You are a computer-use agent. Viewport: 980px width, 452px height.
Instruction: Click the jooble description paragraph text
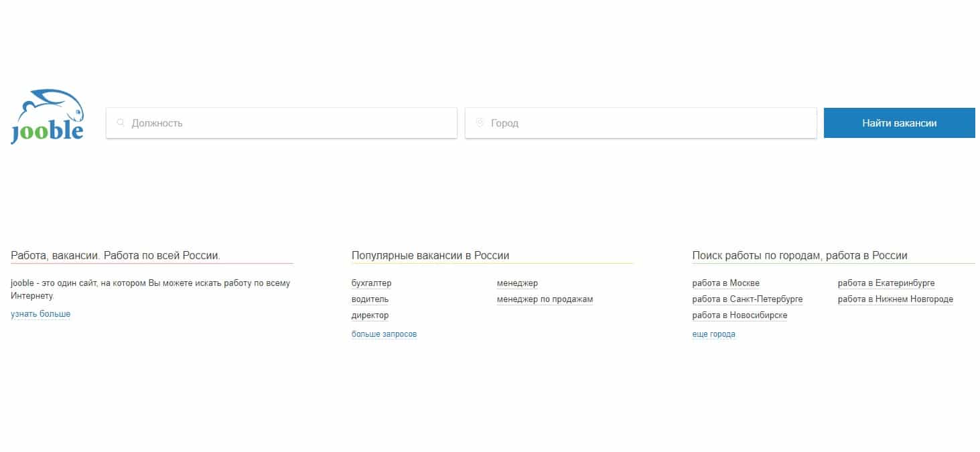click(x=151, y=289)
